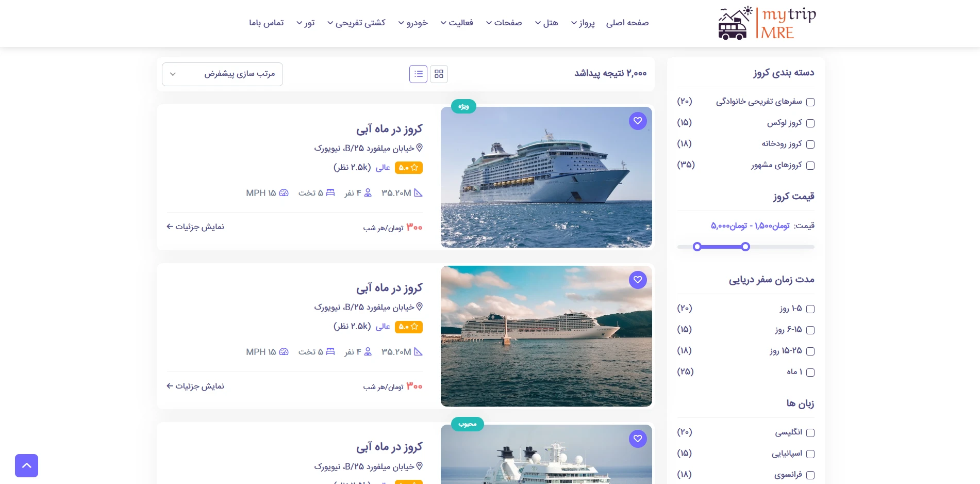Open the تماس باما menu item
The width and height of the screenshot is (980, 484).
click(267, 23)
